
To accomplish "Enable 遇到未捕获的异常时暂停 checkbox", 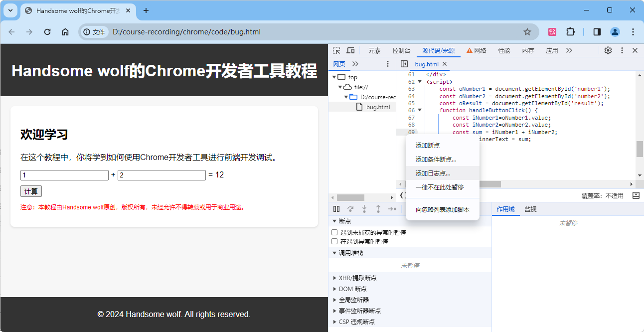I will coord(335,232).
